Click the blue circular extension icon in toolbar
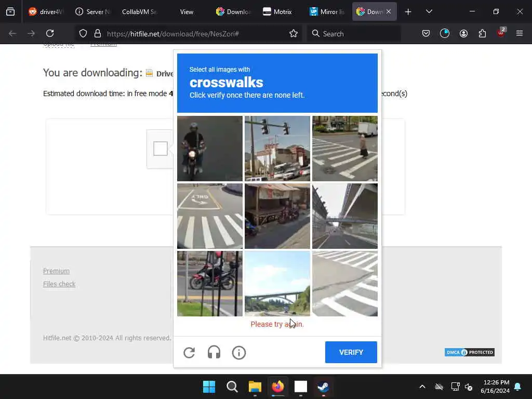Image resolution: width=532 pixels, height=399 pixels. [445, 33]
